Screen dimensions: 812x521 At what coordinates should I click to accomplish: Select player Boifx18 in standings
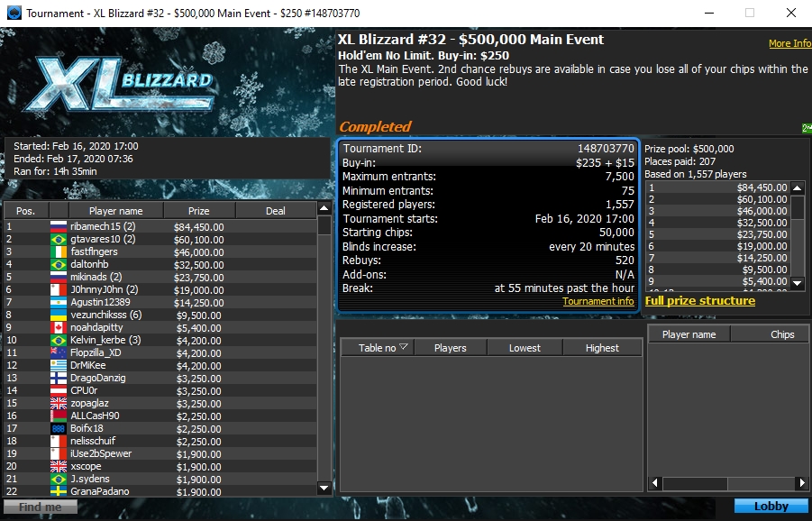click(x=160, y=428)
